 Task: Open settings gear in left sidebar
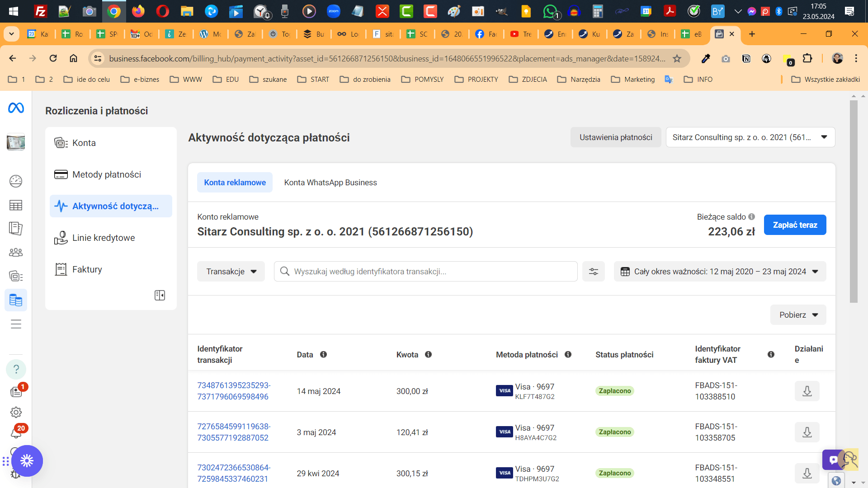click(x=16, y=413)
